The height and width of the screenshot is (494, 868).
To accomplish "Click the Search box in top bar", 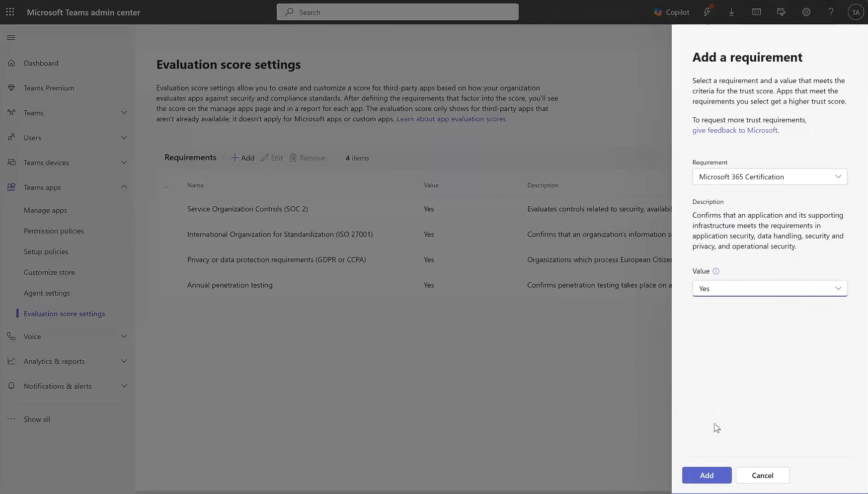I will click(x=397, y=12).
